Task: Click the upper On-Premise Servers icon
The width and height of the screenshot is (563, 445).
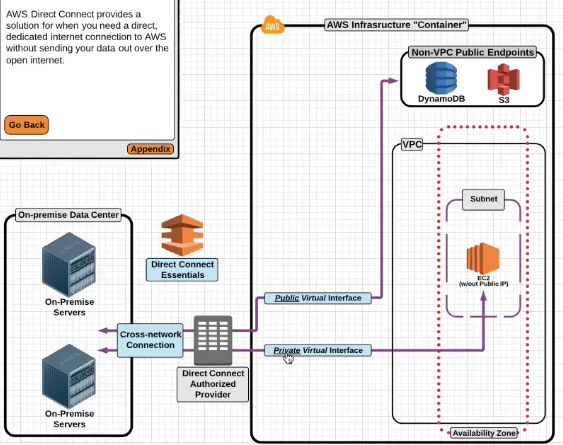Action: click(69, 264)
